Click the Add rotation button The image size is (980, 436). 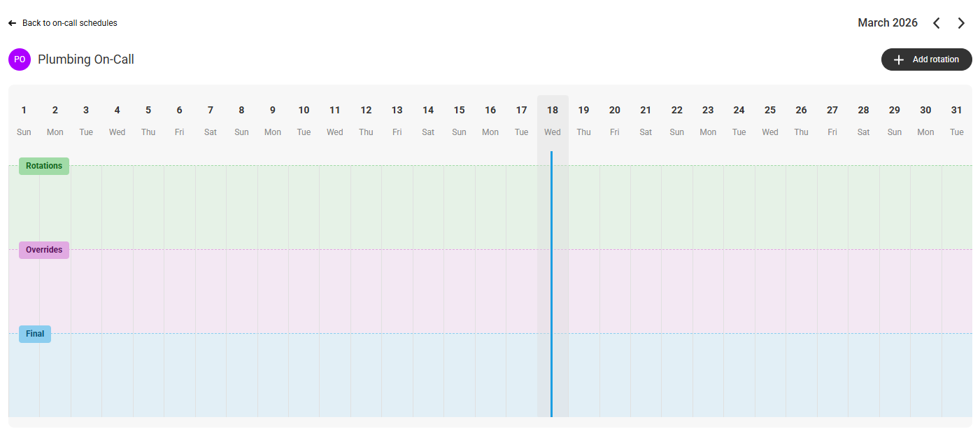click(x=926, y=59)
